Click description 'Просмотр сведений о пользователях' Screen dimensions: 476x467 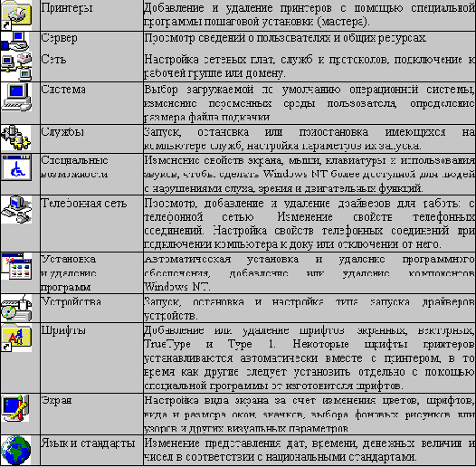click(x=285, y=38)
